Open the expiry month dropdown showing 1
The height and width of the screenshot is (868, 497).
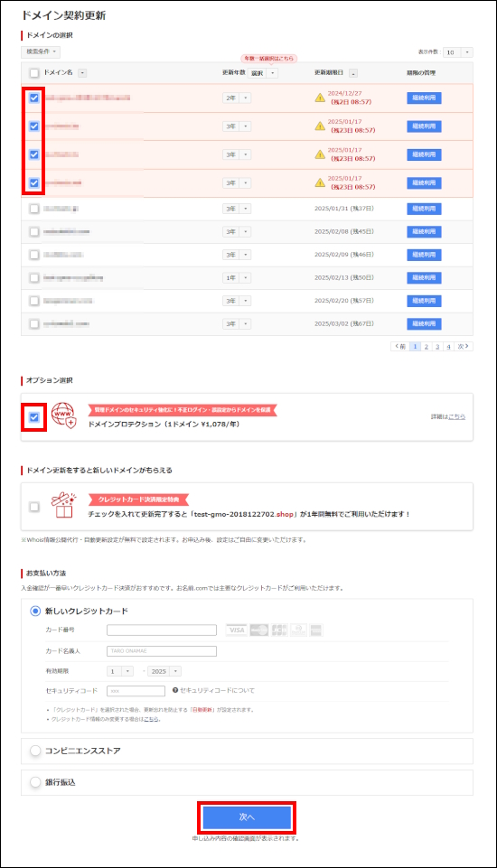tap(120, 671)
